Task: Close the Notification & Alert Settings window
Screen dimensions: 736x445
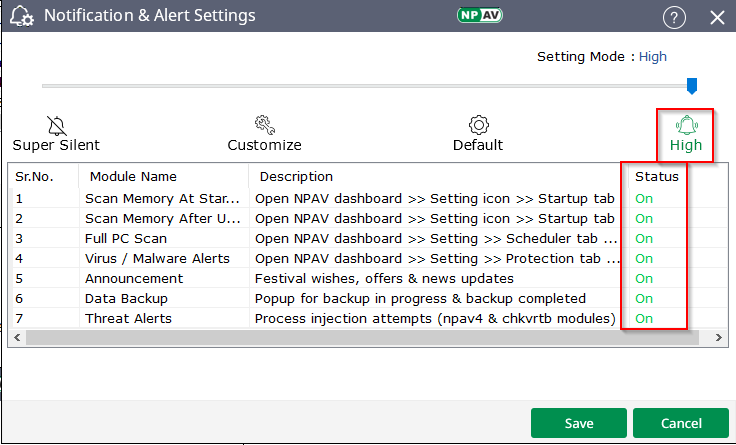Action: click(x=716, y=17)
